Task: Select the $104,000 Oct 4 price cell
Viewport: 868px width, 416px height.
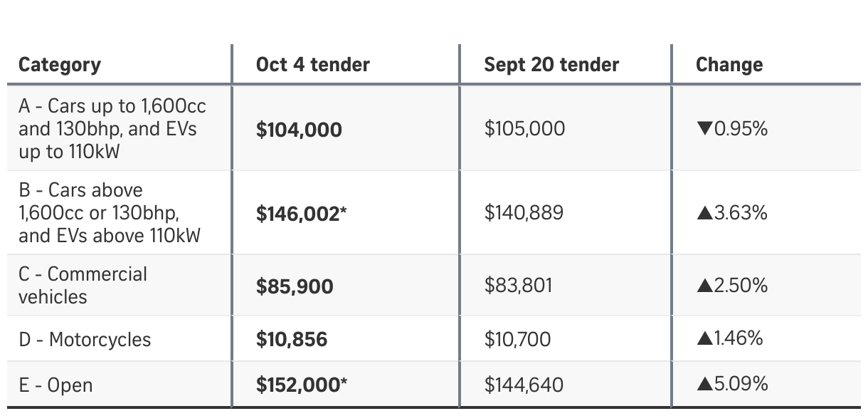Action: pos(299,130)
